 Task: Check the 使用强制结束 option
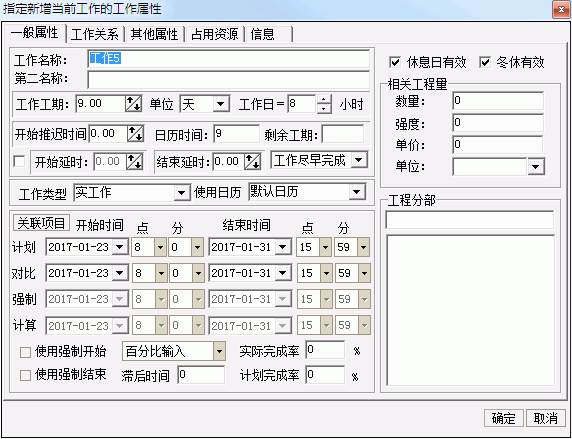tap(25, 375)
